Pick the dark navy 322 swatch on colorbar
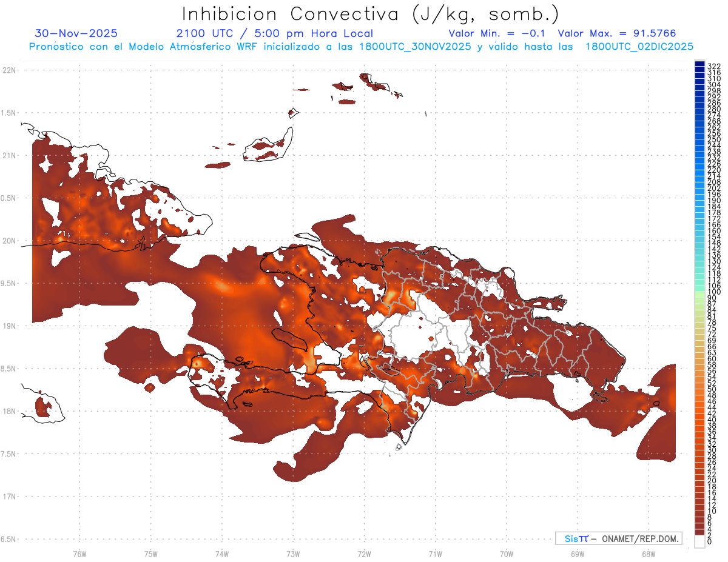The image size is (728, 562). 699,64
